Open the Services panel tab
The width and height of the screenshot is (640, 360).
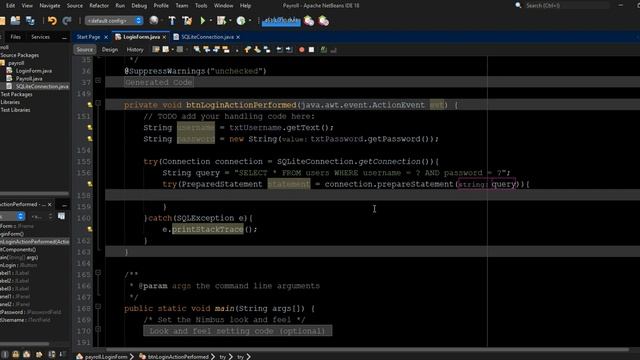click(40, 37)
